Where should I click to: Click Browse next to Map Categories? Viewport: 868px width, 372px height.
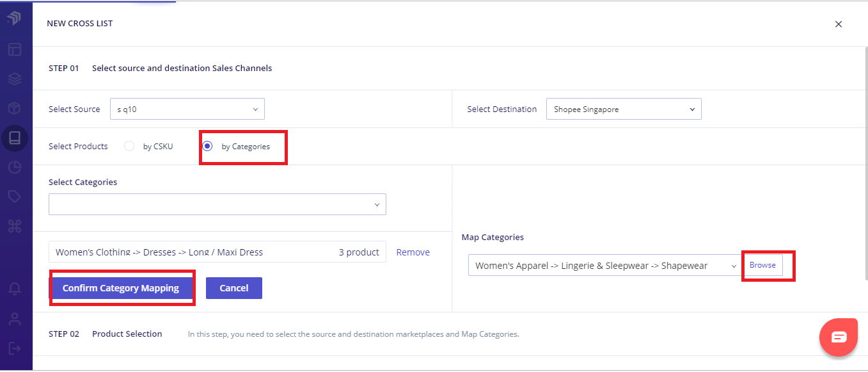coord(762,265)
